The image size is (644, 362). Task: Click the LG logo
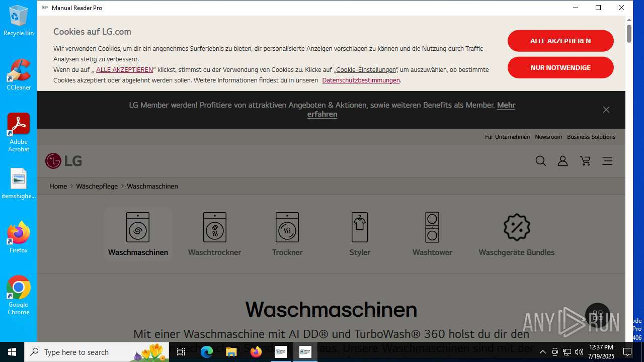point(63,161)
